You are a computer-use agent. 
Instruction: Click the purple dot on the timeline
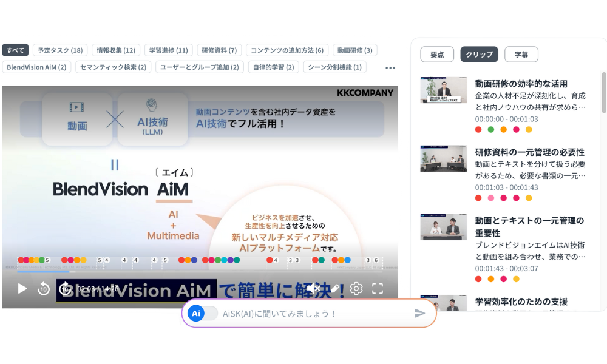230,260
